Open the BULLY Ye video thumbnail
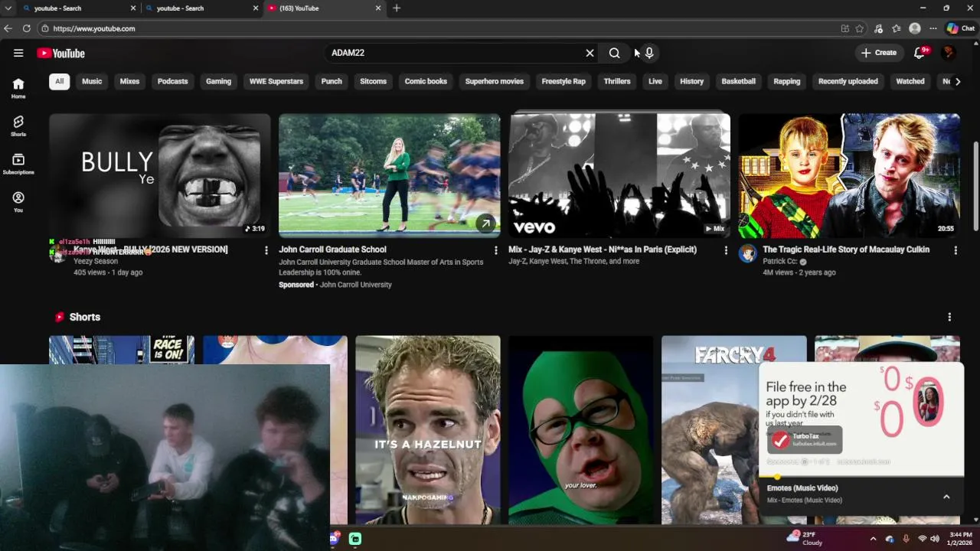Screen dimensions: 980x551 click(160, 175)
